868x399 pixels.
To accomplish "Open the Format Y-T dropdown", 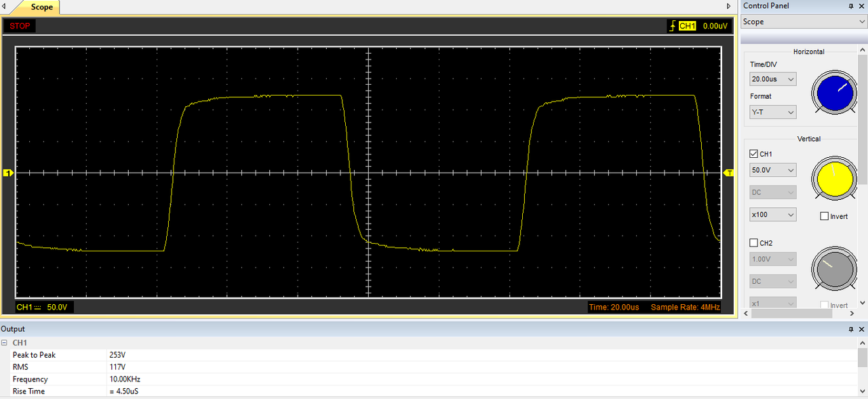I will (773, 112).
